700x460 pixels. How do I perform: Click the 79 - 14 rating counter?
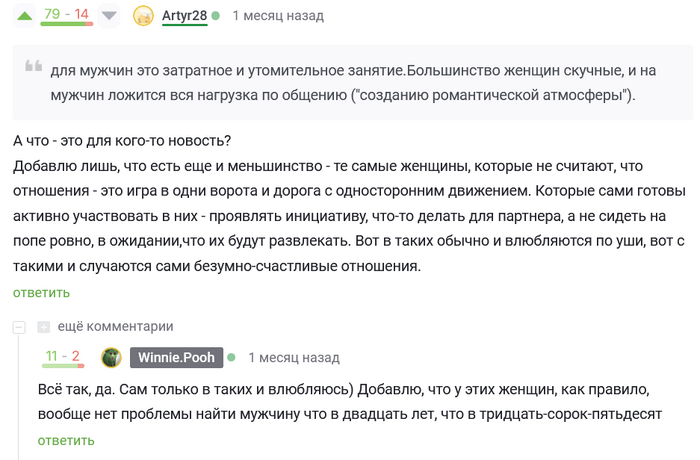pos(67,15)
